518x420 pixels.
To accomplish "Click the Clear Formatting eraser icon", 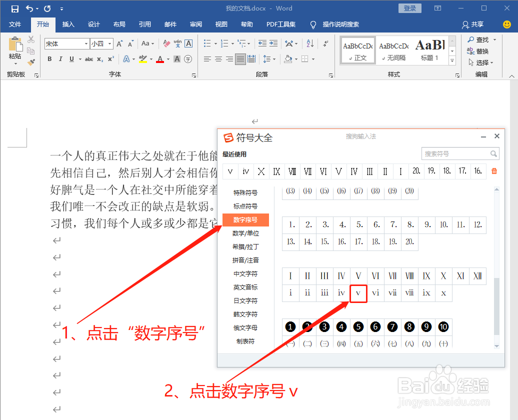I will [x=167, y=43].
